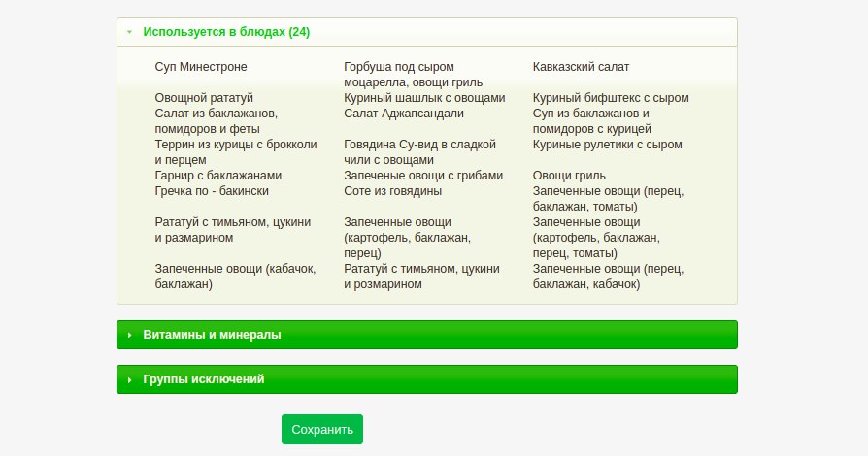
Task: Open 'Запеченые овощи с грибами'
Action: coord(423,176)
